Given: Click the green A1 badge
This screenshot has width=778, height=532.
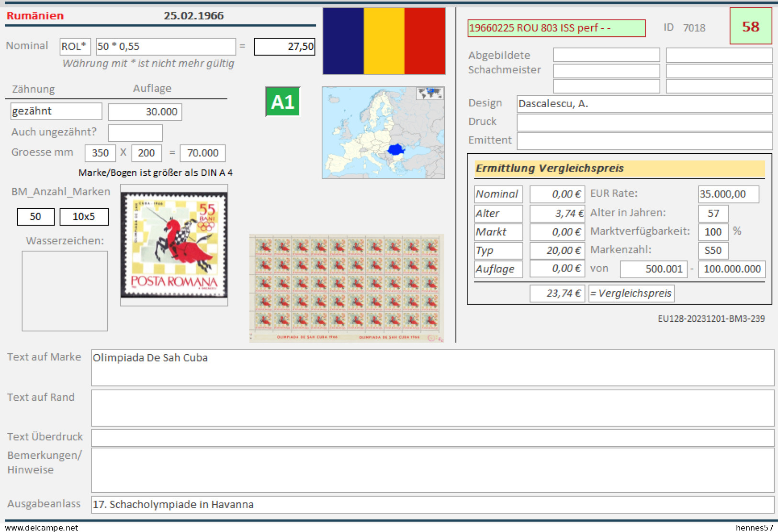Looking at the screenshot, I should pos(283,102).
